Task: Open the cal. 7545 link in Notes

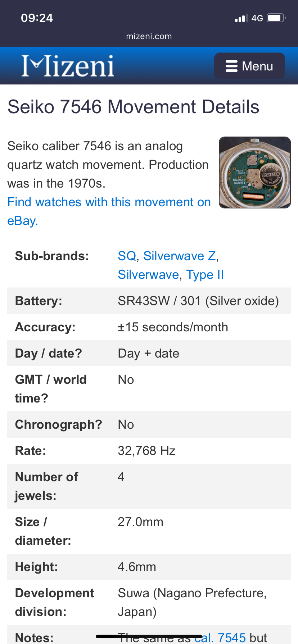Action: [x=220, y=638]
